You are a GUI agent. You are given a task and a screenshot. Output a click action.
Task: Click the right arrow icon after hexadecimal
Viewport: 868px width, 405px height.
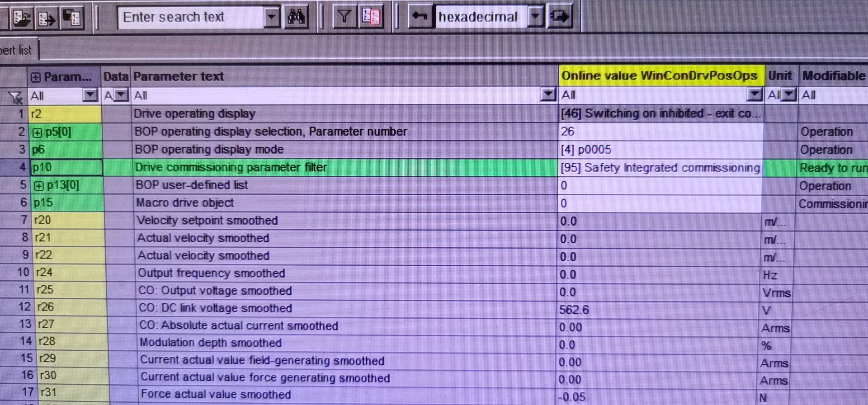coord(560,17)
